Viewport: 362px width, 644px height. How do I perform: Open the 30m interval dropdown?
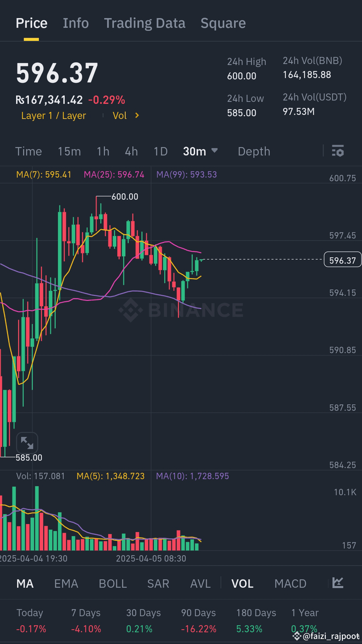[200, 151]
